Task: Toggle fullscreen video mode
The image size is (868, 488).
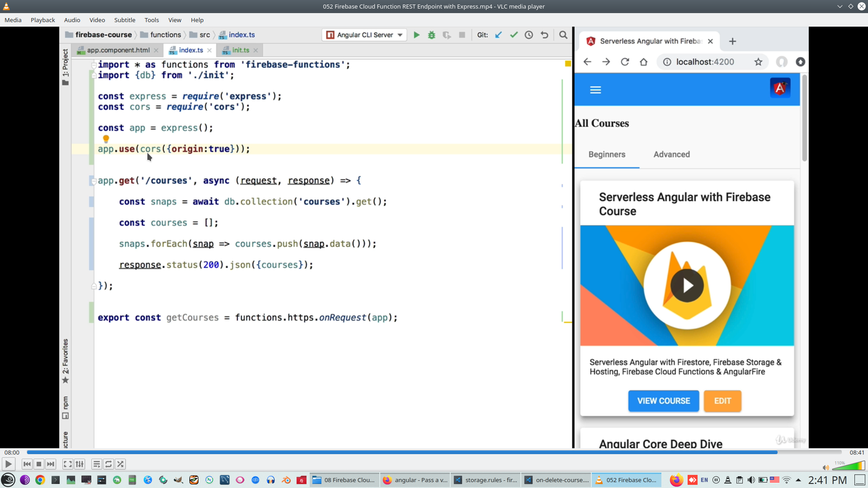Action: (x=67, y=464)
